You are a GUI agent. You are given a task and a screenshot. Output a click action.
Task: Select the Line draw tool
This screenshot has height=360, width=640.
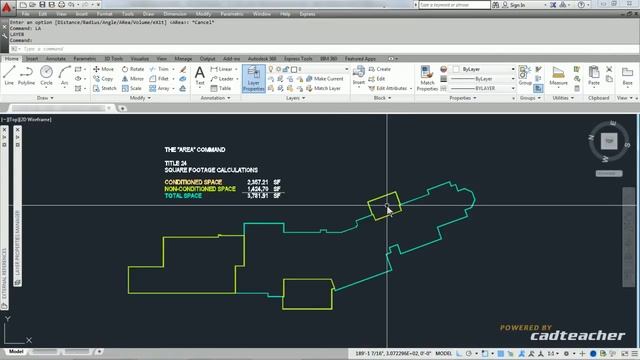9,75
